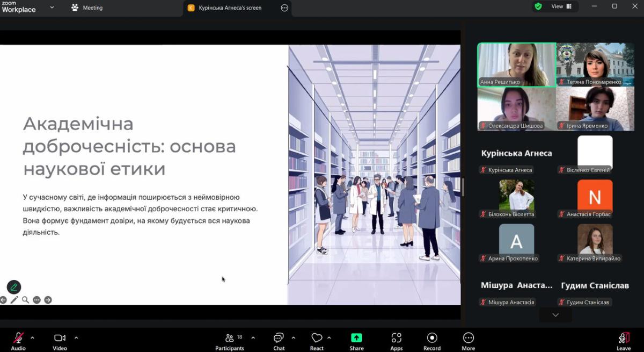Open the Chat panel
This screenshot has width=644, height=352.
pos(279,341)
